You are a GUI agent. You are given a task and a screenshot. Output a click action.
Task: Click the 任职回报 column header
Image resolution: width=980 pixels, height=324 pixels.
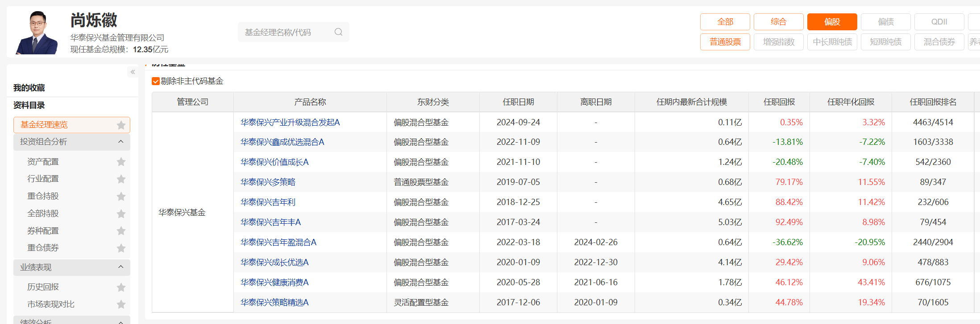tap(779, 102)
